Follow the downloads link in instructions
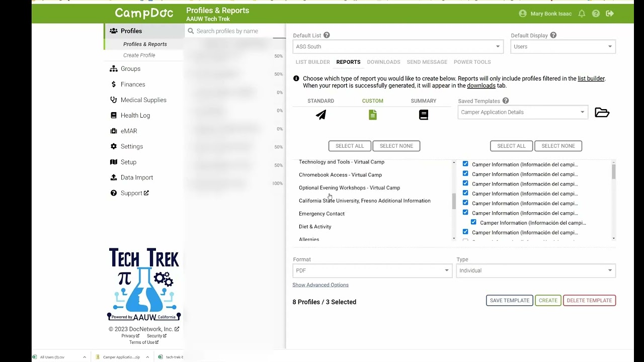Screen dimensions: 644x362 (x=481, y=85)
